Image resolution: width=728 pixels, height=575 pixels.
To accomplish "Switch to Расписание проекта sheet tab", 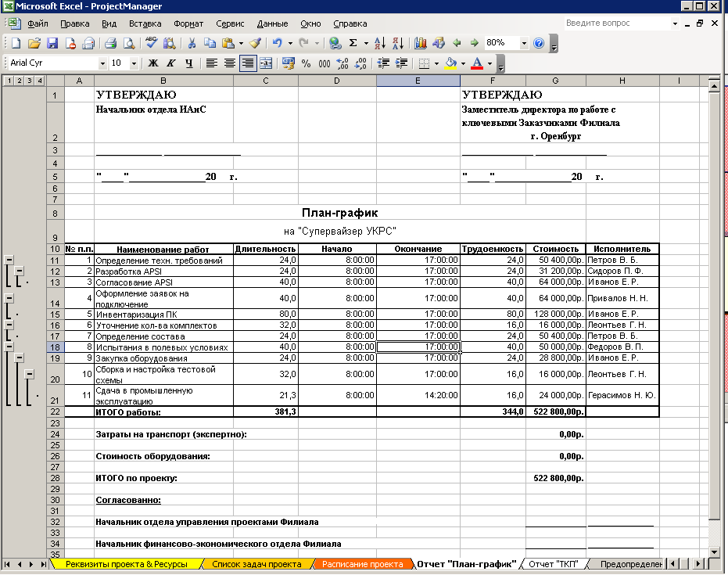I will (362, 564).
